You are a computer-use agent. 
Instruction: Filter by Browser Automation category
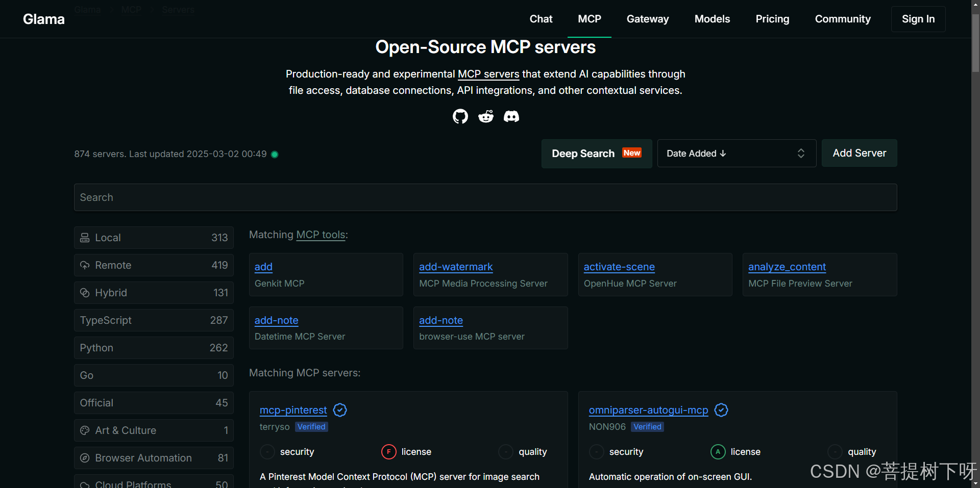[154, 458]
